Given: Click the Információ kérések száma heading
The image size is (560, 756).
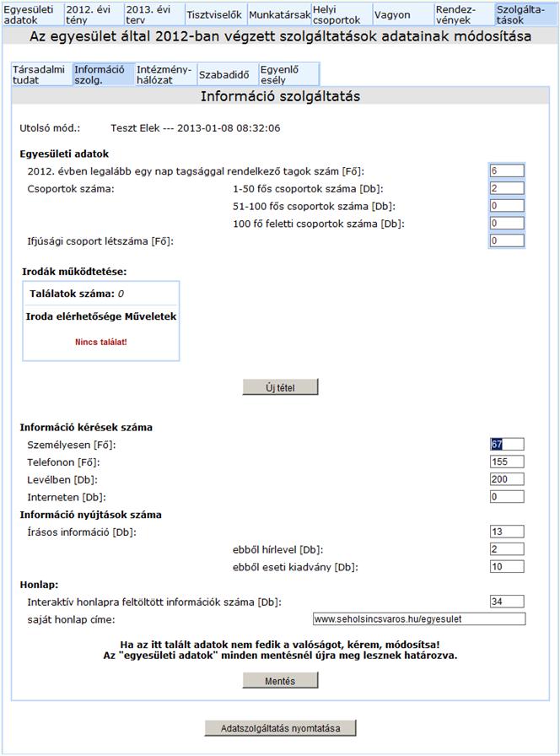Looking at the screenshot, I should [x=86, y=427].
